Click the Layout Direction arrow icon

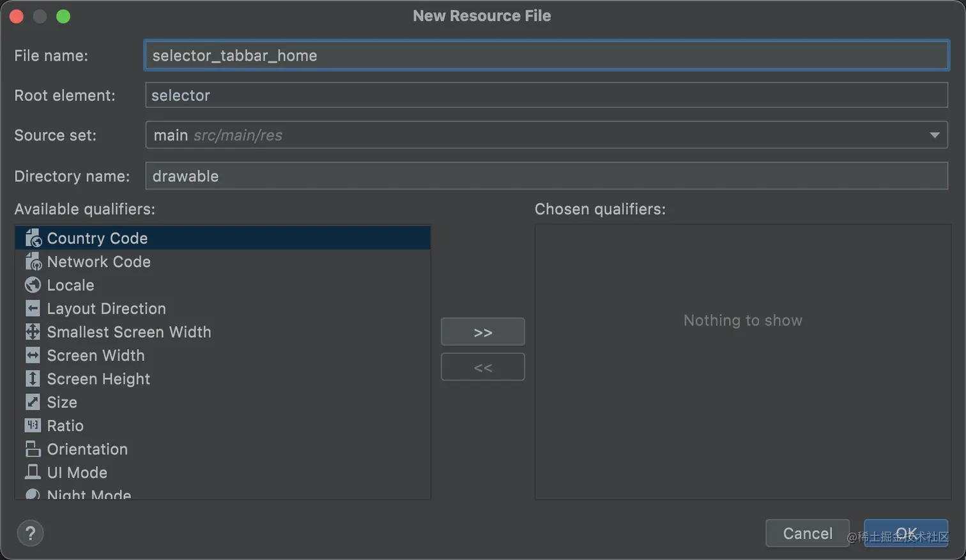(33, 308)
